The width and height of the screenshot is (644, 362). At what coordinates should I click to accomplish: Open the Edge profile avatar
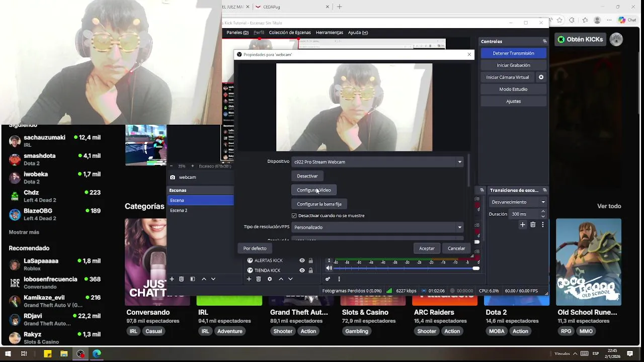tap(597, 20)
